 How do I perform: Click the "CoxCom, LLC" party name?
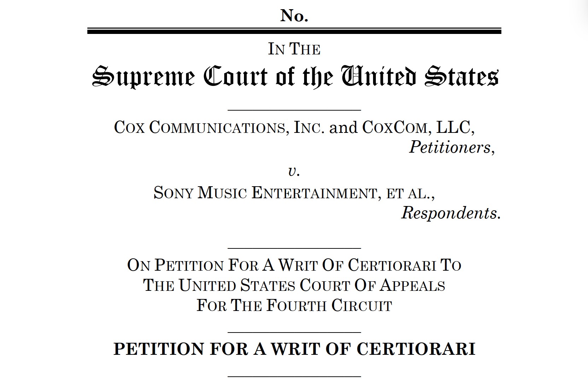(x=418, y=128)
